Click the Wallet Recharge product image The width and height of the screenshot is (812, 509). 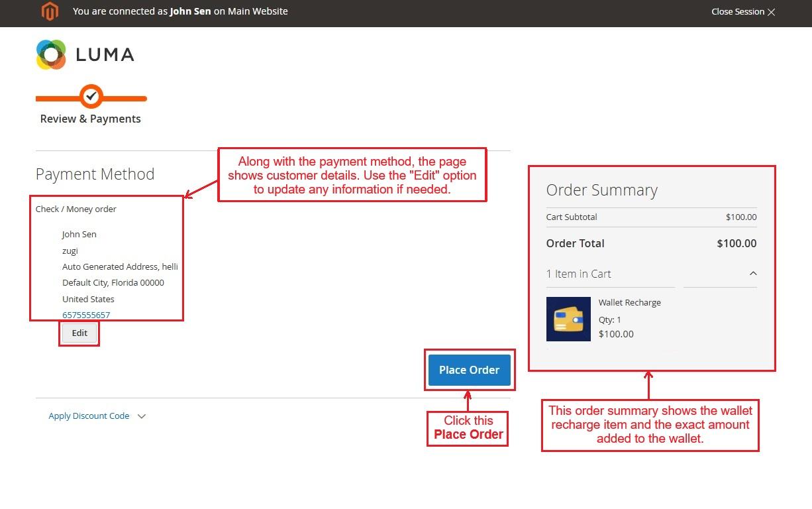click(568, 319)
